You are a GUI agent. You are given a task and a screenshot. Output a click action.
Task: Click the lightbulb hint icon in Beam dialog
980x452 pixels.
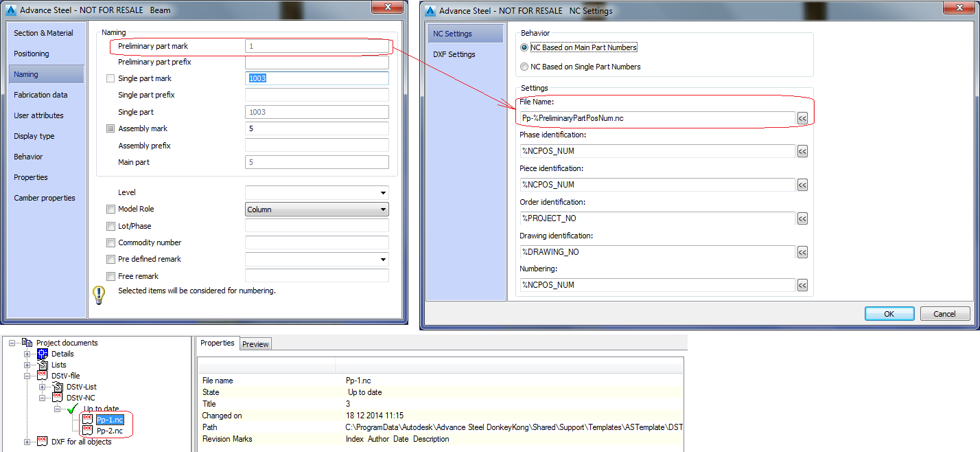[x=100, y=295]
